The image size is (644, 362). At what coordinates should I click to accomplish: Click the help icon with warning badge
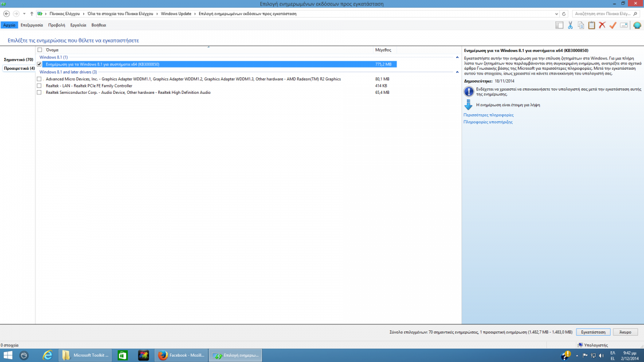coord(566,355)
